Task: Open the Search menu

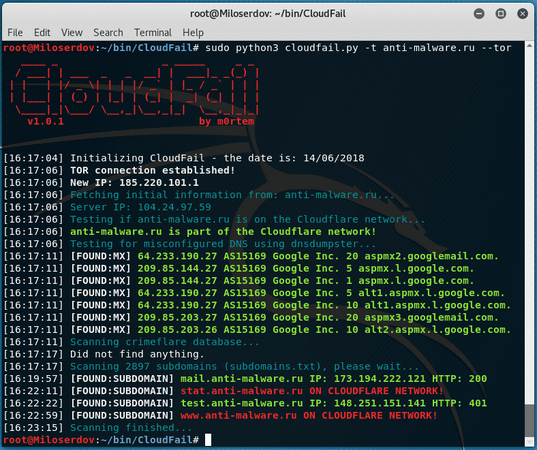Action: 108,33
